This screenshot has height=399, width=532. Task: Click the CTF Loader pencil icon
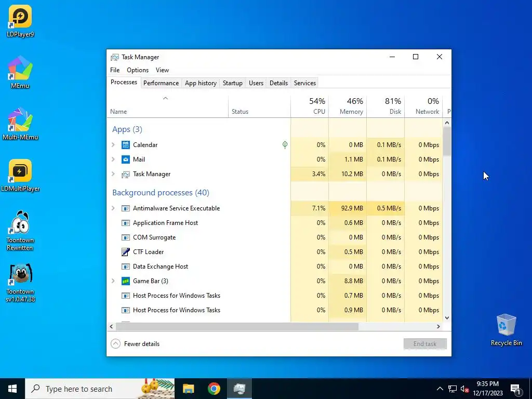[126, 252]
